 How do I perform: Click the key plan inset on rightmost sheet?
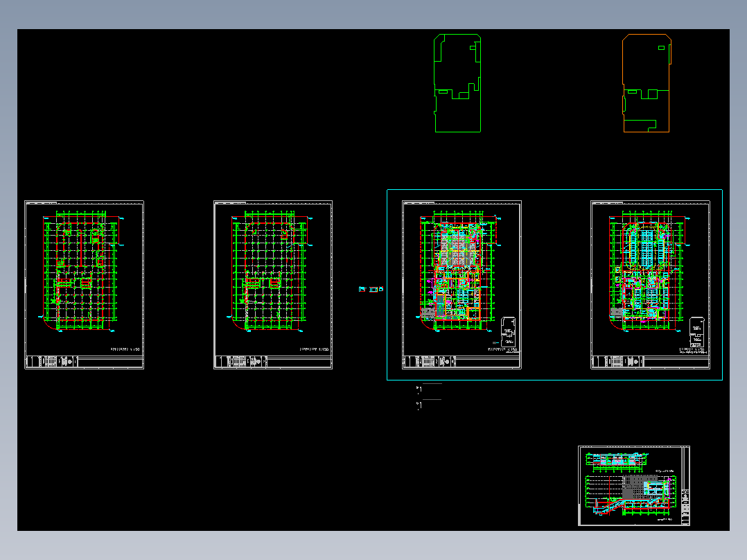pyautogui.click(x=697, y=332)
